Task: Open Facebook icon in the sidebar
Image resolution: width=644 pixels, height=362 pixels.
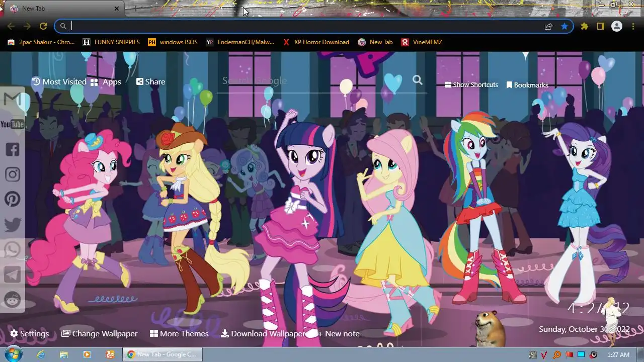Action: click(12, 149)
